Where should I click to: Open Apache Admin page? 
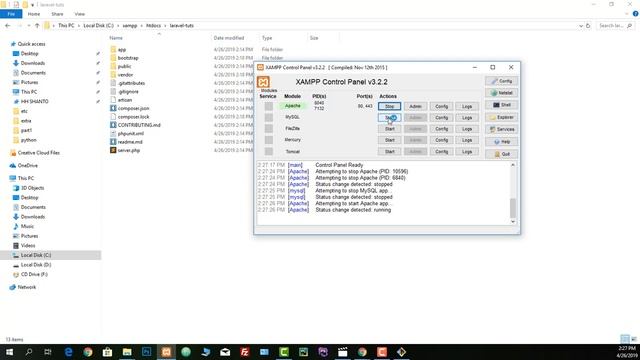[x=416, y=106]
